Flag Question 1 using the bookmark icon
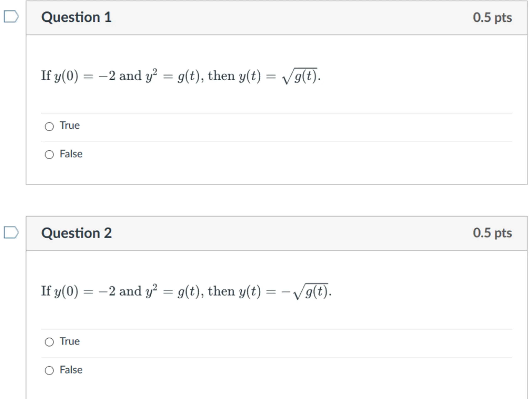The height and width of the screenshot is (399, 532). 11,17
